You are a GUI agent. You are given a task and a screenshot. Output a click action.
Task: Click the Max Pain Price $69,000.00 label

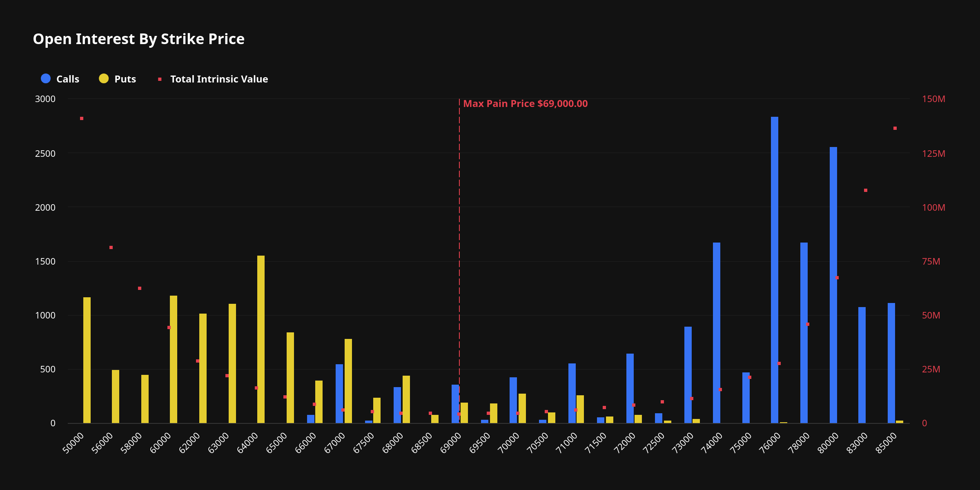click(x=525, y=104)
